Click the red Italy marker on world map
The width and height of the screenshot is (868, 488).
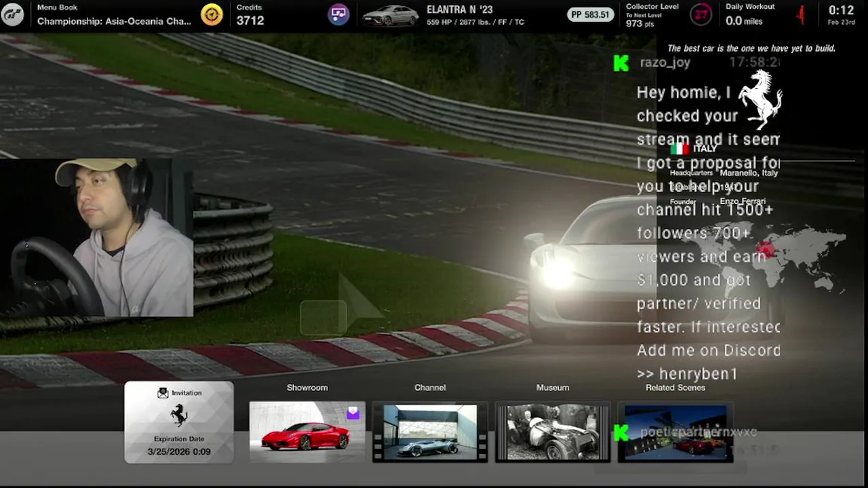pos(766,249)
